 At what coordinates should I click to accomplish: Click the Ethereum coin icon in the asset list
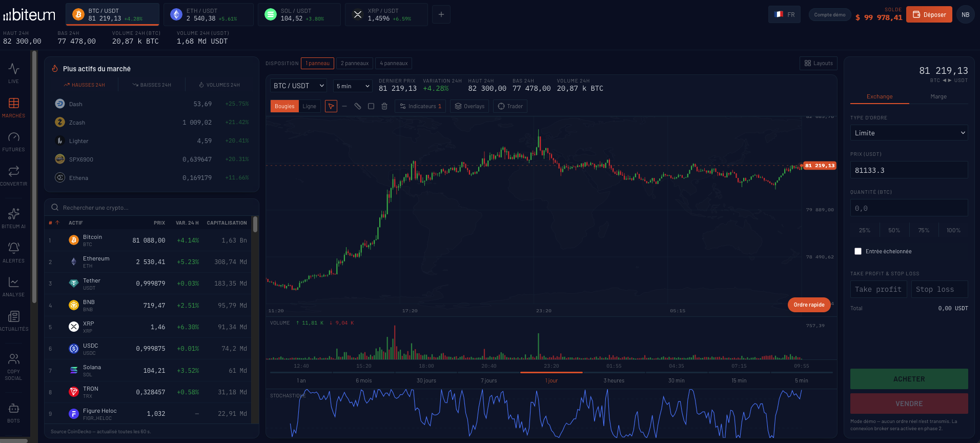tap(74, 261)
